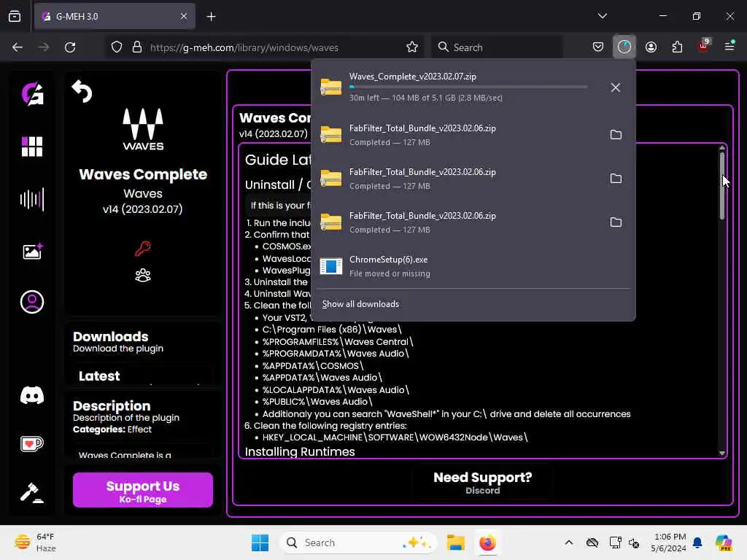
Task: Open the list all tabs dropdown
Action: pyautogui.click(x=602, y=16)
